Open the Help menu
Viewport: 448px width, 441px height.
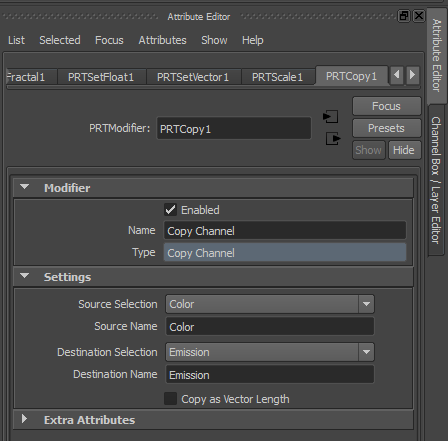[x=253, y=40]
